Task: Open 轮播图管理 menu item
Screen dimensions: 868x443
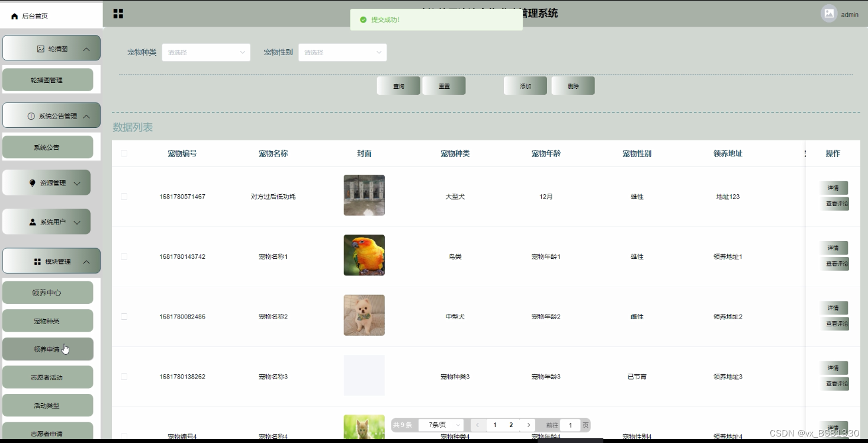Action: pos(47,80)
